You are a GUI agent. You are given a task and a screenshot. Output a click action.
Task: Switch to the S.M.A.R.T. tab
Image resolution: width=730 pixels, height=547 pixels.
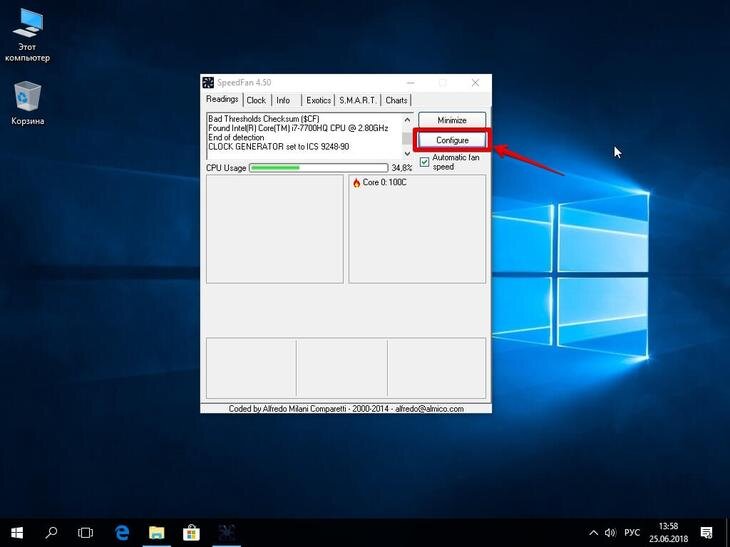pos(357,100)
